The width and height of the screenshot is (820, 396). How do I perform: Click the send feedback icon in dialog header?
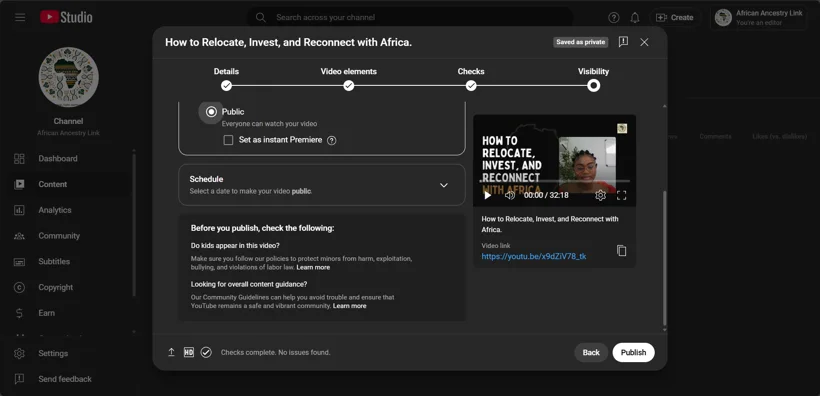coord(623,42)
